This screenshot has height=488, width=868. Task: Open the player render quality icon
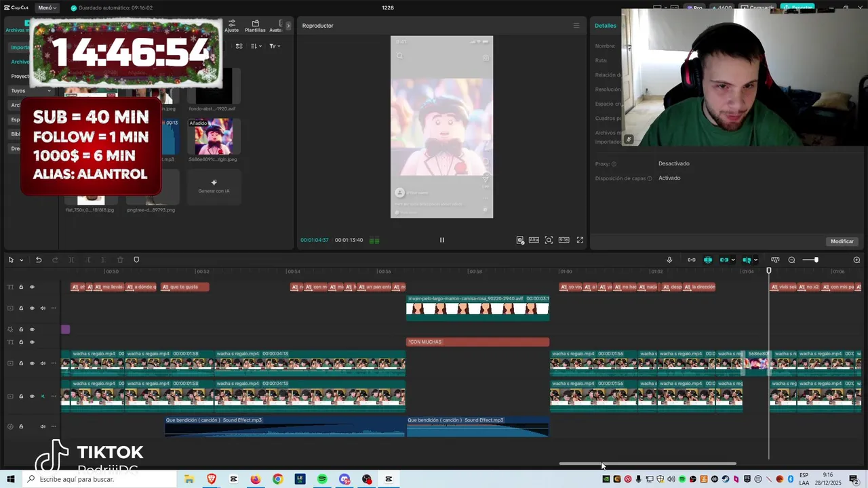[520, 240]
